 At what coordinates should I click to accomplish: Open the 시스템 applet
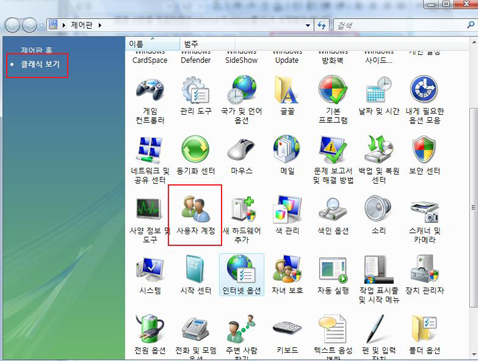(150, 275)
